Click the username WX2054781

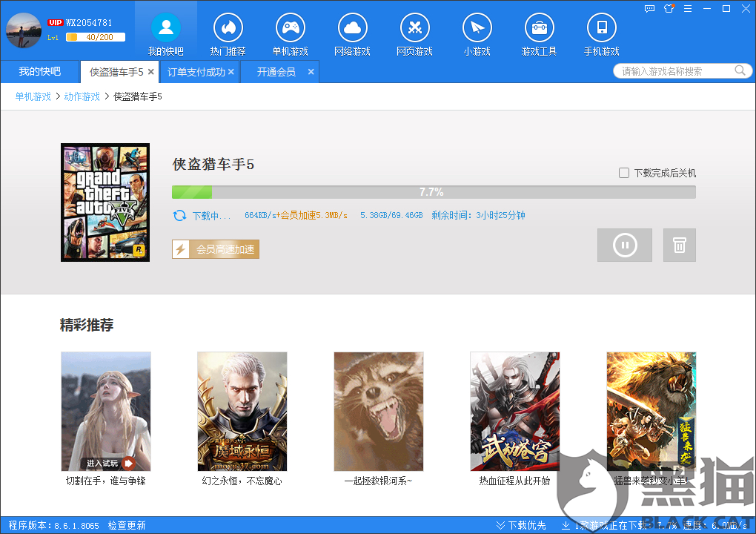(89, 23)
